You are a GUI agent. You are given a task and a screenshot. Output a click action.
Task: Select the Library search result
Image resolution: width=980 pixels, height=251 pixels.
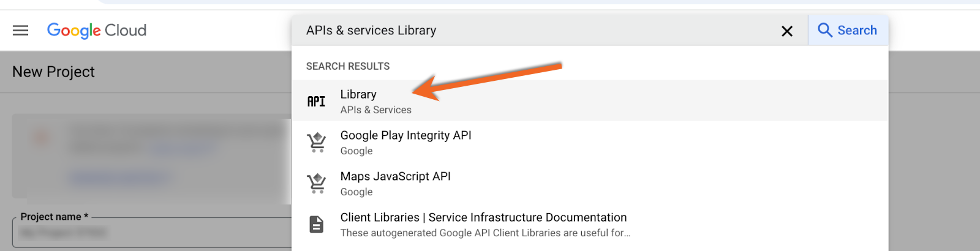590,101
